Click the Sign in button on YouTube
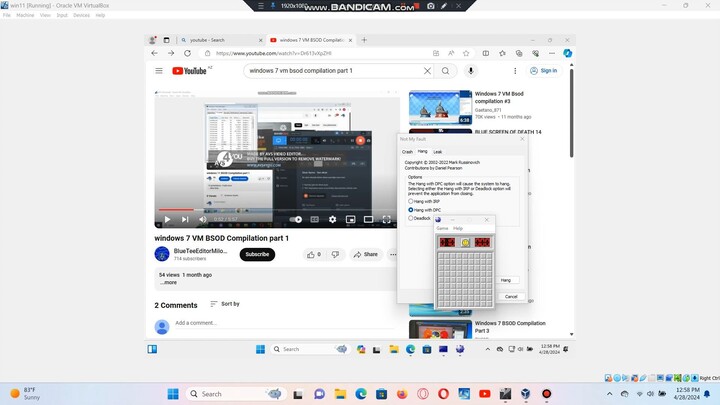 pos(544,71)
